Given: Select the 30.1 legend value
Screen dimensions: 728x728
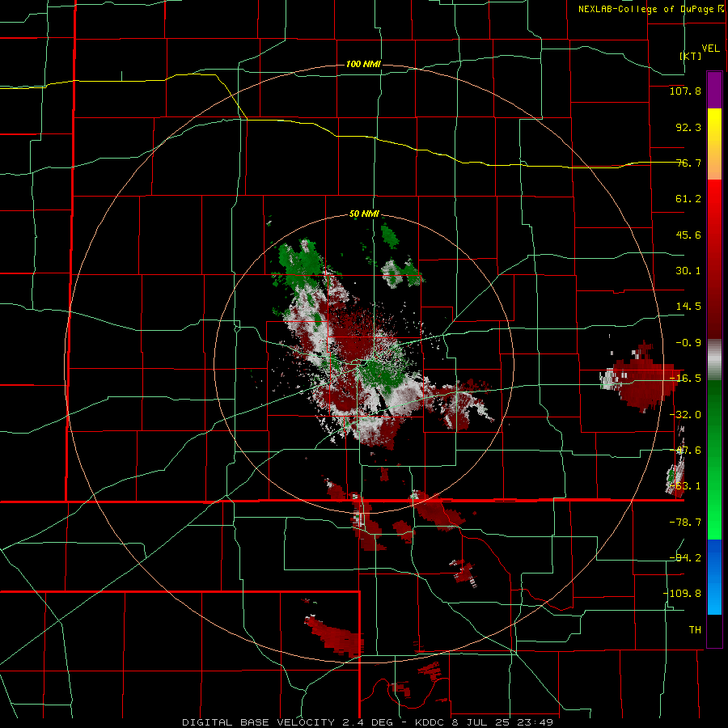Looking at the screenshot, I should coord(688,271).
